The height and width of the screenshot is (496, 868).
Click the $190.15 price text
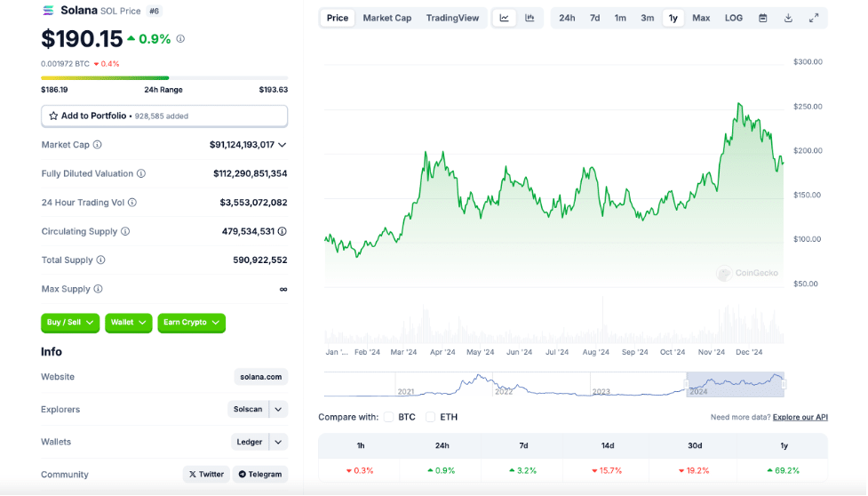[x=82, y=39]
